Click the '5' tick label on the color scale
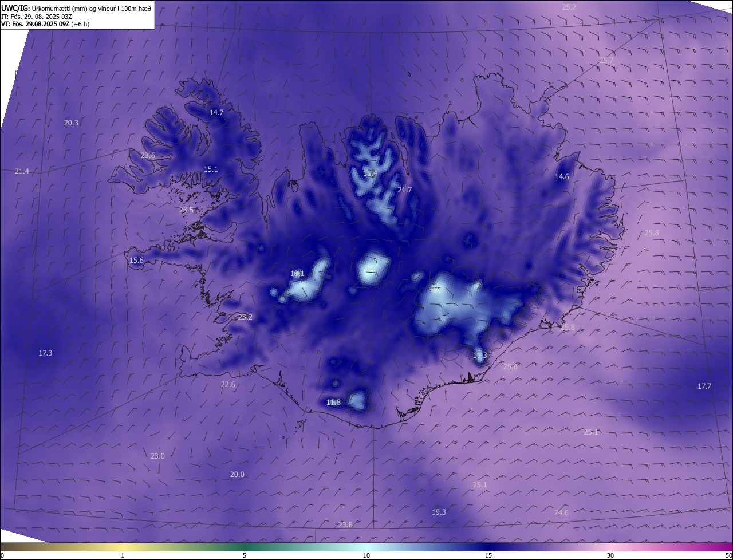The image size is (733, 560). point(245,555)
